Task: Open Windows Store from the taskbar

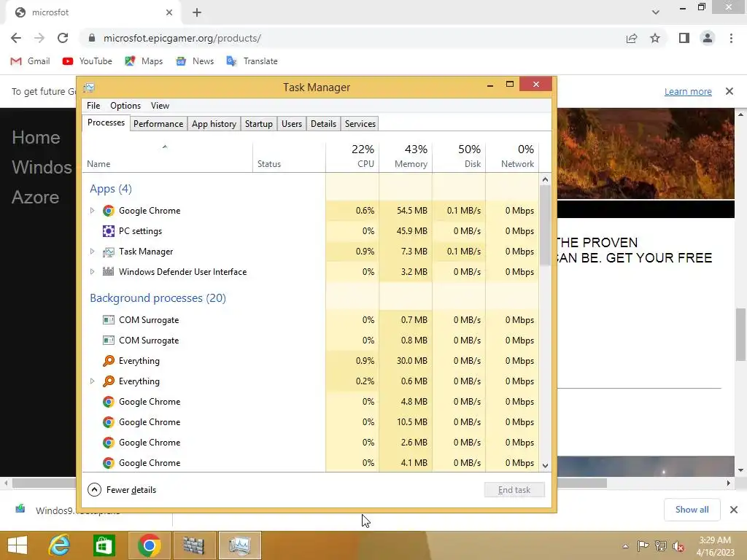Action: (104, 545)
